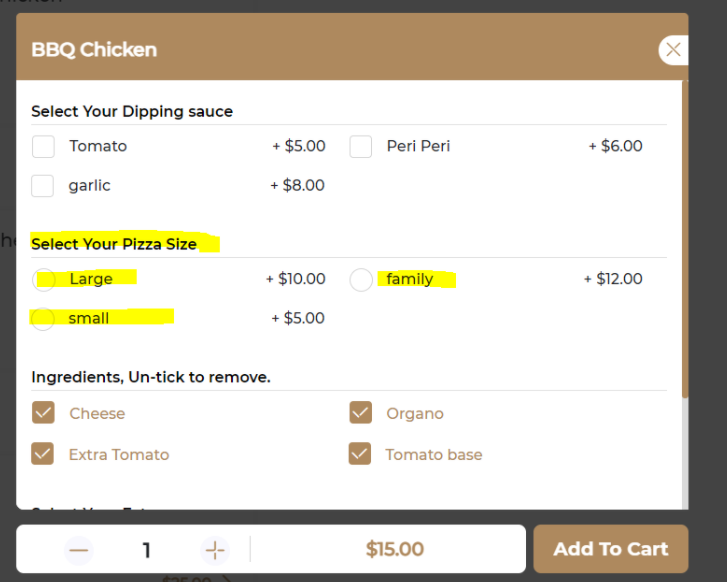Click the quantity number field
This screenshot has width=727, height=582.
pyautogui.click(x=147, y=550)
